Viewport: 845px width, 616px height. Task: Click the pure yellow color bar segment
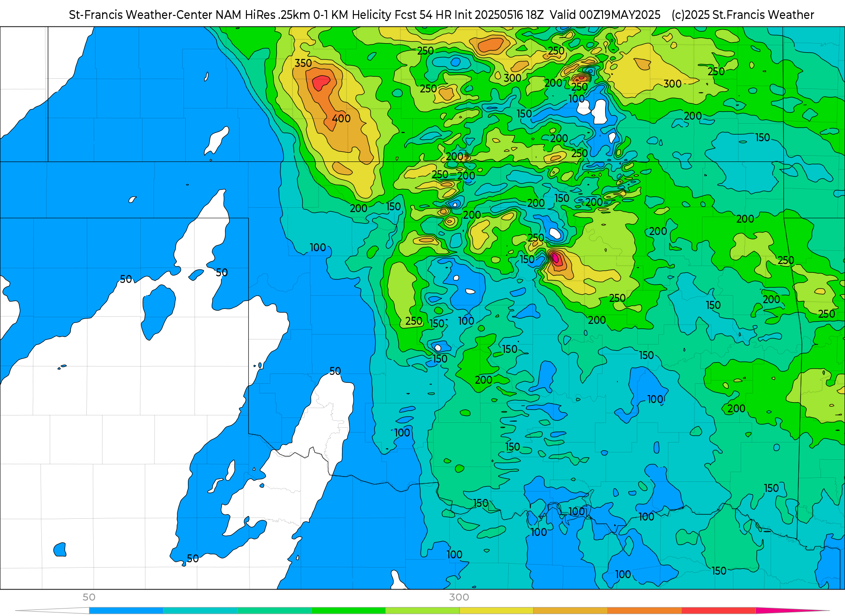point(496,611)
